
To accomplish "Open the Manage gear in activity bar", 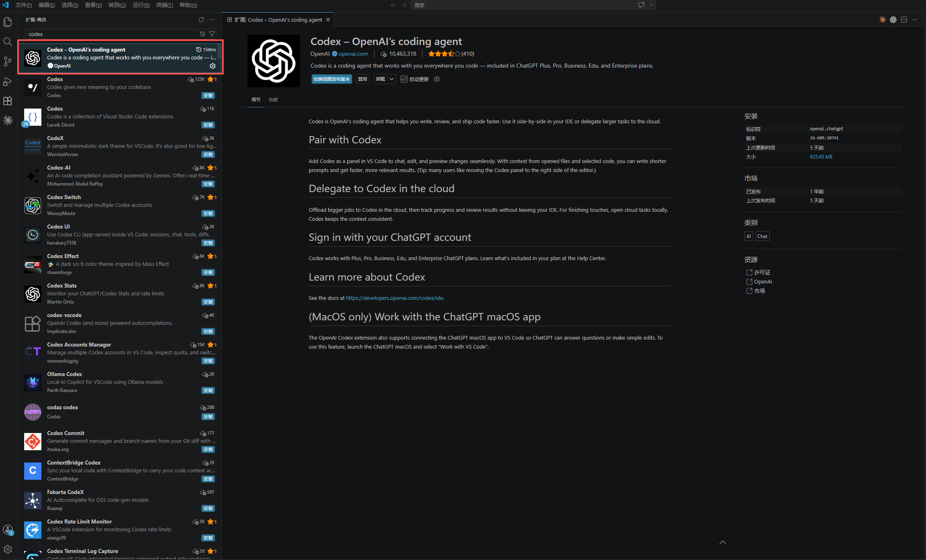I will (8, 549).
